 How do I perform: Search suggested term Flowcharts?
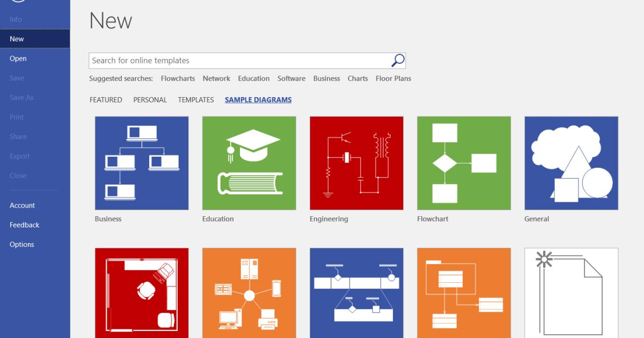(x=178, y=78)
